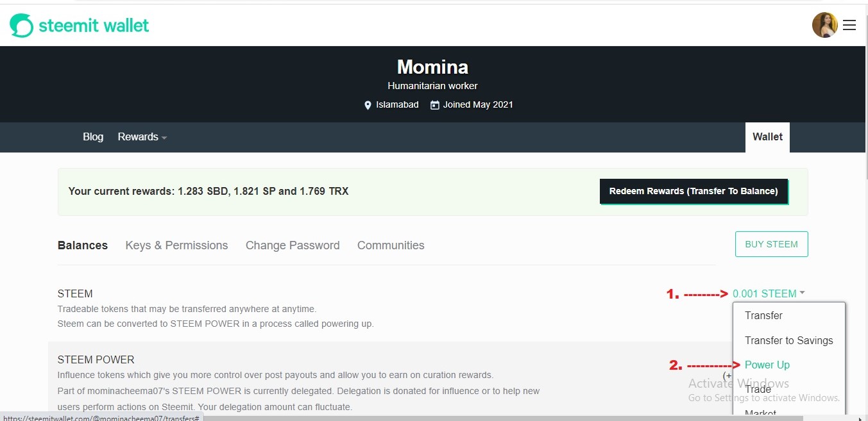Choose Transfer to Savings menu option

click(788, 340)
